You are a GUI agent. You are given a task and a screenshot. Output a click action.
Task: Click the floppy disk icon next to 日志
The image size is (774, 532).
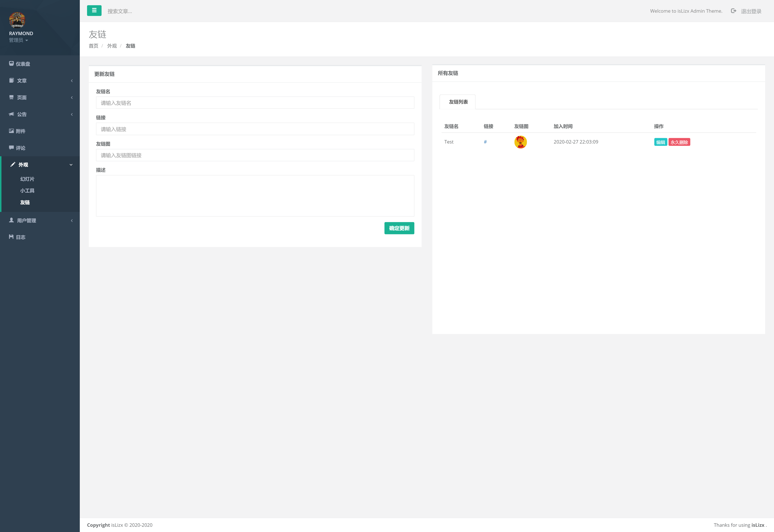[11, 237]
